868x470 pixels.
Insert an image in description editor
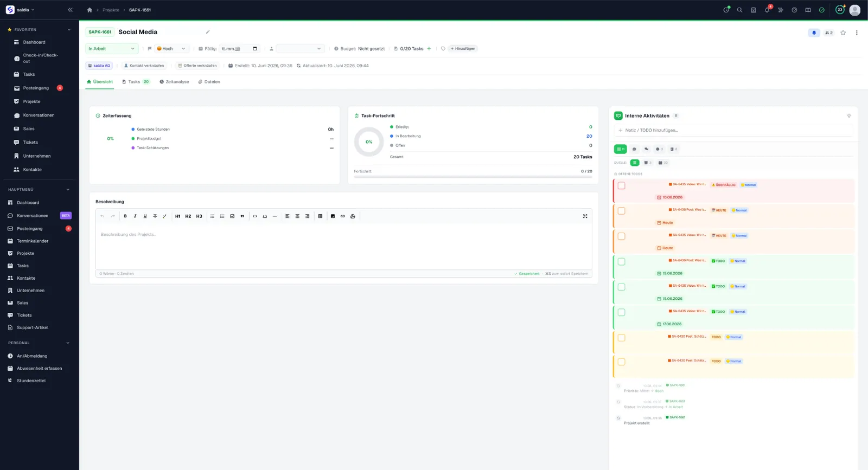click(333, 216)
